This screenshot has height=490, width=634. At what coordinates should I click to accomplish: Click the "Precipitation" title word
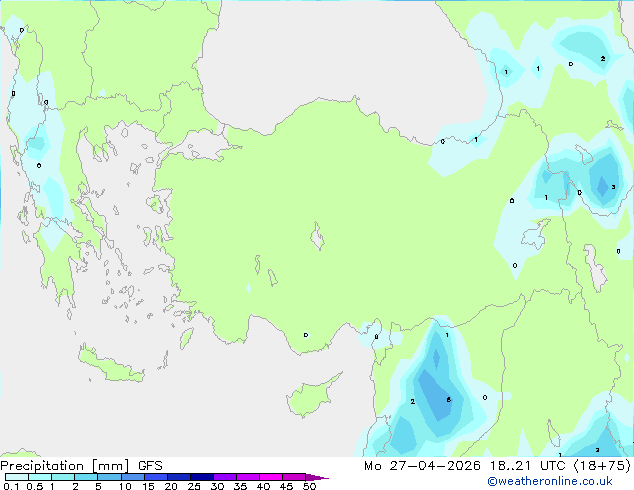click(42, 466)
